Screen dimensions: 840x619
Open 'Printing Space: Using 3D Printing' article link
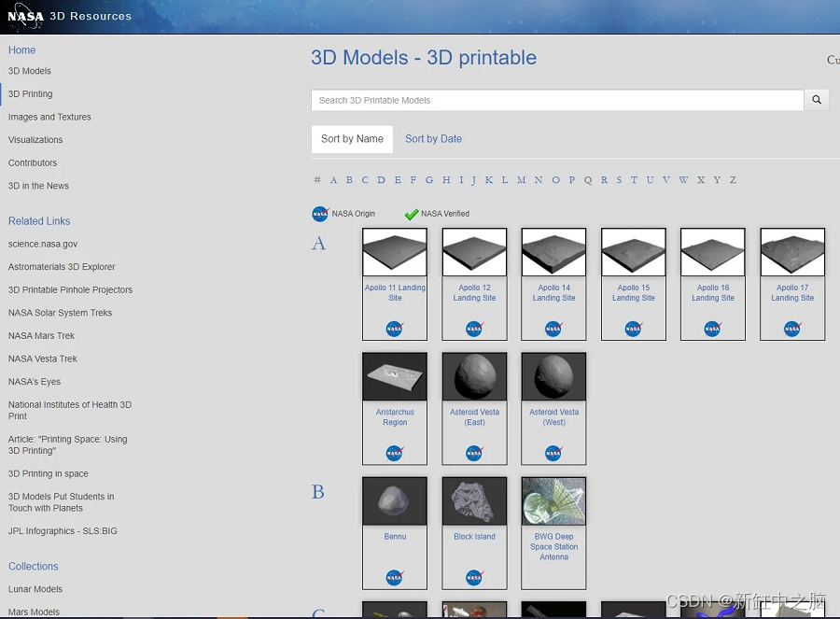(67, 444)
